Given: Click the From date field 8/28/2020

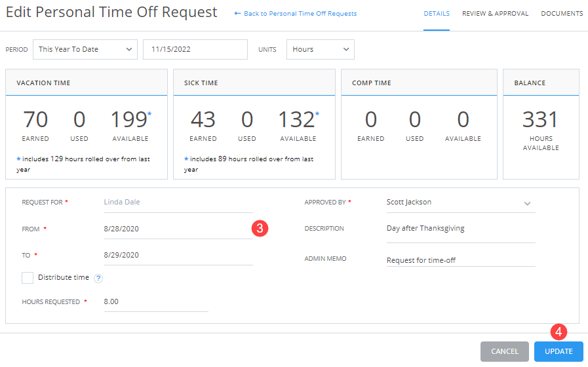Looking at the screenshot, I should pos(178,229).
